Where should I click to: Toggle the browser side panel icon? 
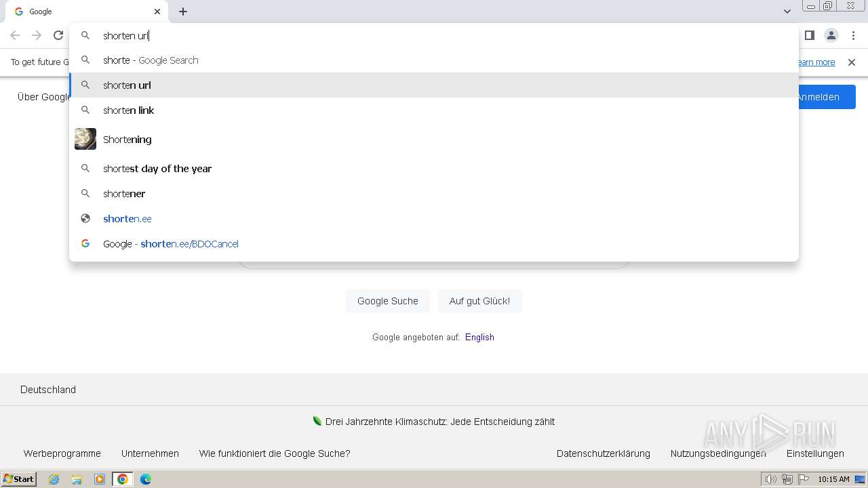pyautogui.click(x=809, y=35)
